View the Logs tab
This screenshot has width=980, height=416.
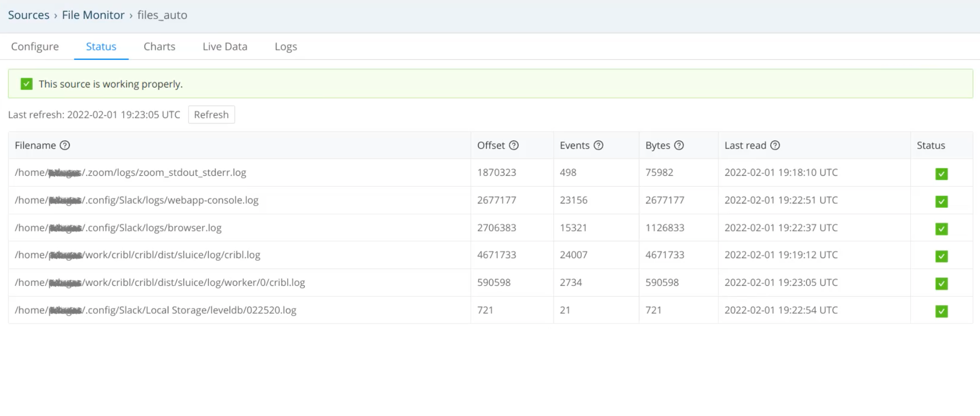pos(286,46)
